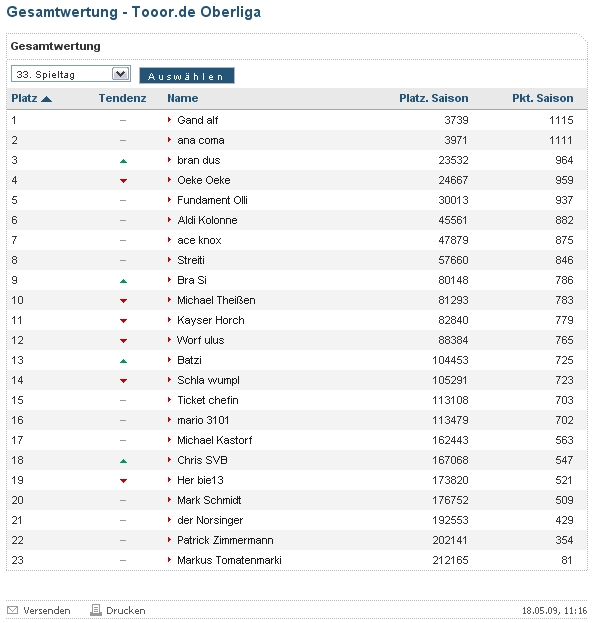This screenshot has width=596, height=623.
Task: Sort table by Name column header
Action: pos(182,98)
